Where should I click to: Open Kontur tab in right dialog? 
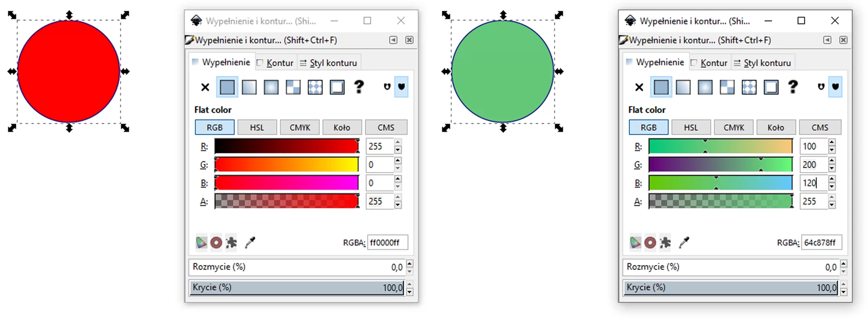pyautogui.click(x=709, y=63)
